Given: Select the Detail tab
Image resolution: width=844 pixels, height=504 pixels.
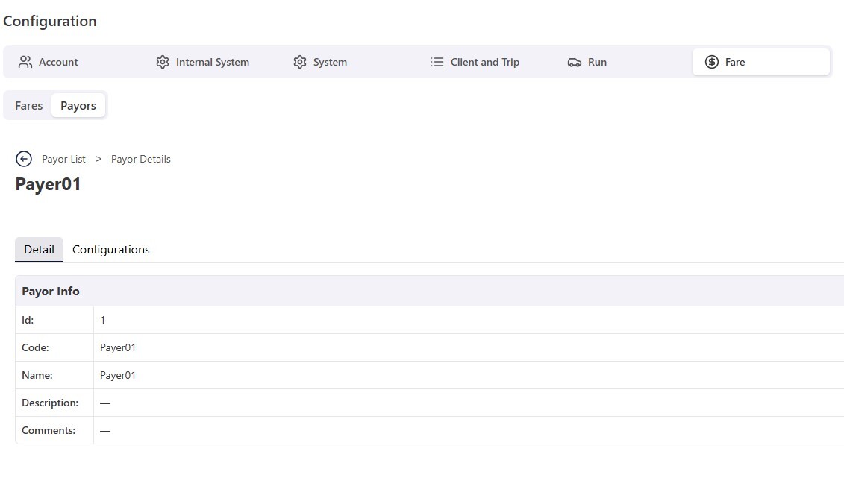Looking at the screenshot, I should (39, 249).
